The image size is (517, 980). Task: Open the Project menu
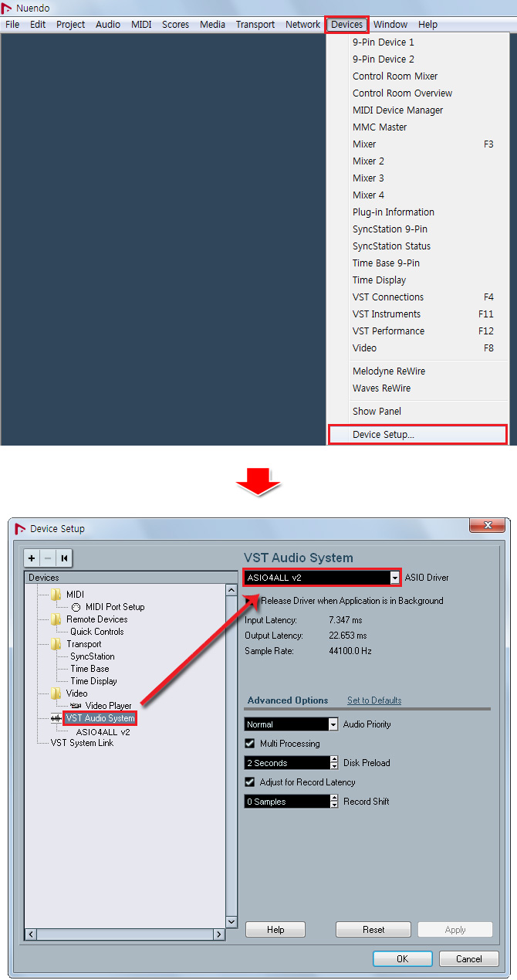tap(71, 25)
